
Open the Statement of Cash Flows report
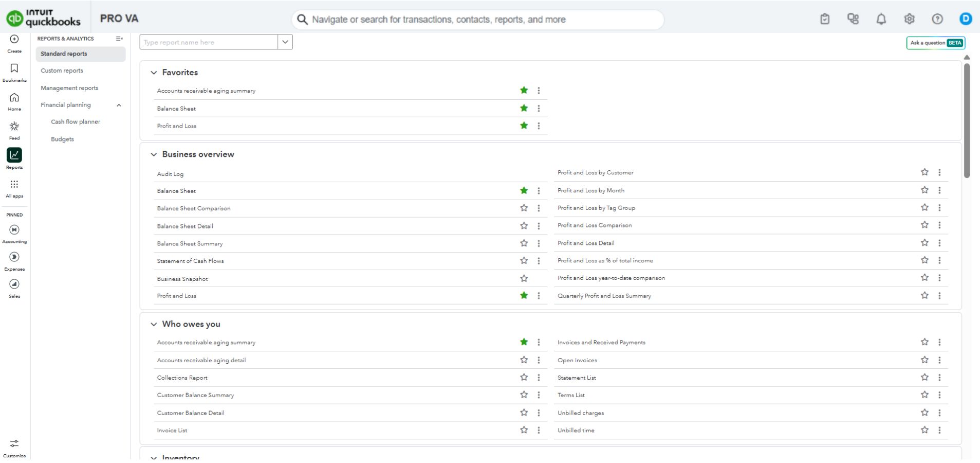(190, 261)
